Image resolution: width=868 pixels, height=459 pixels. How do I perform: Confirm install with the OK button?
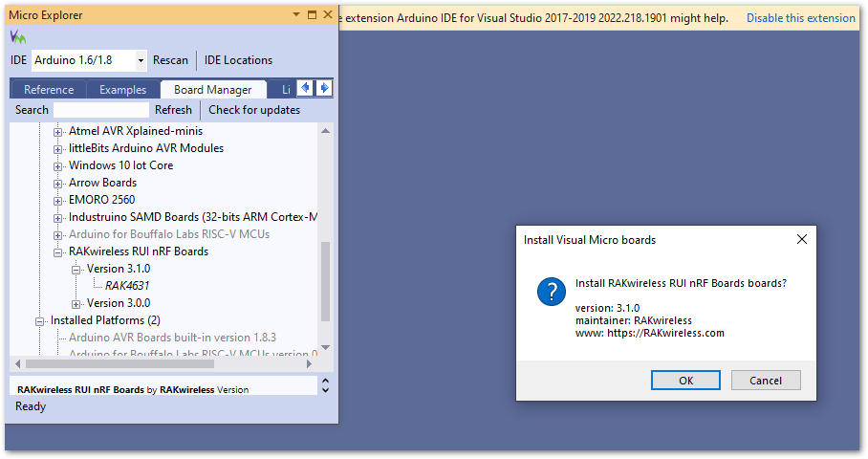point(685,381)
